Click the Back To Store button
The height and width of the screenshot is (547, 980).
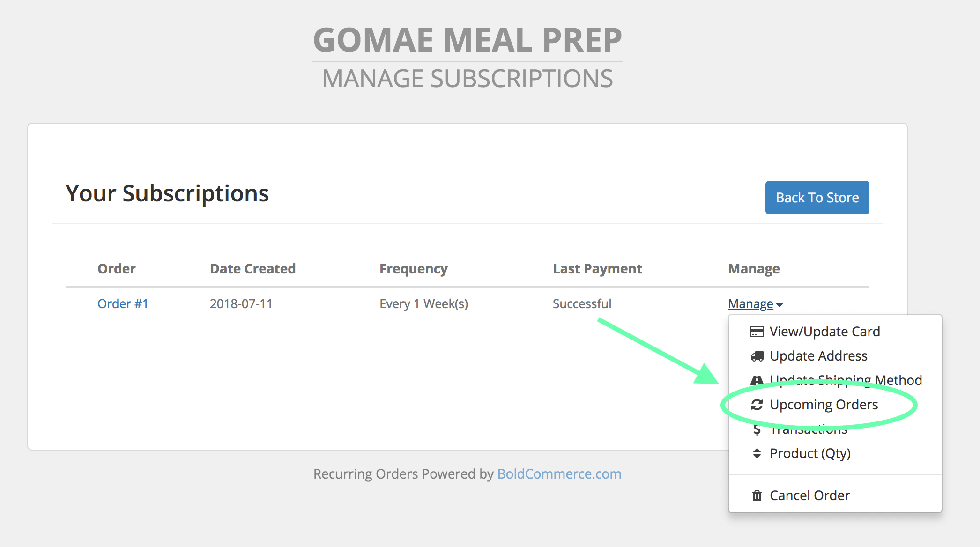tap(817, 198)
